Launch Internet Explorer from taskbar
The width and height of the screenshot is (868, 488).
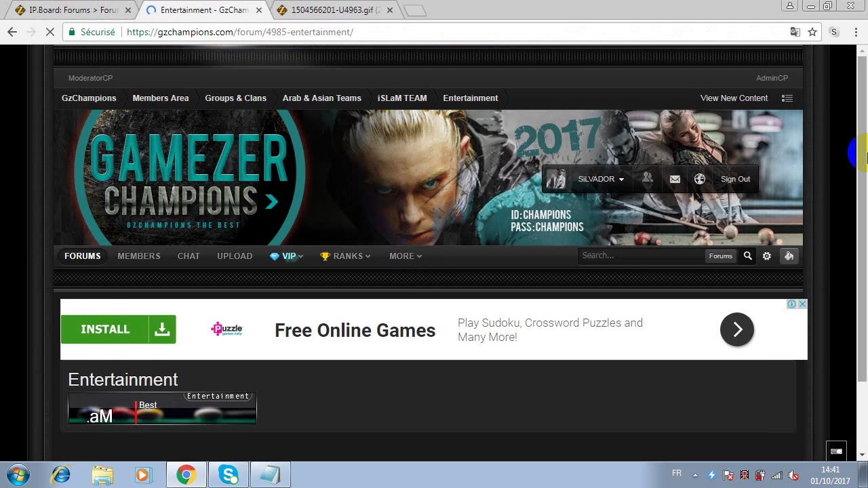61,474
